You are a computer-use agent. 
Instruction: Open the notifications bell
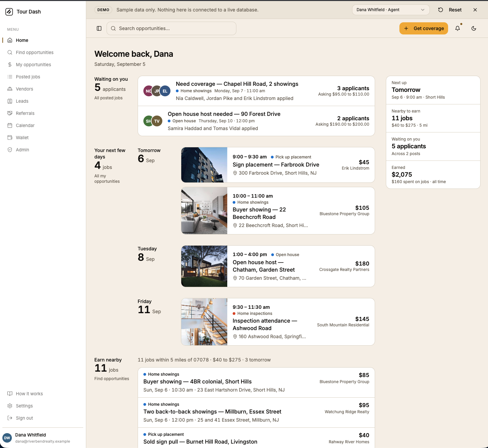[x=458, y=28]
